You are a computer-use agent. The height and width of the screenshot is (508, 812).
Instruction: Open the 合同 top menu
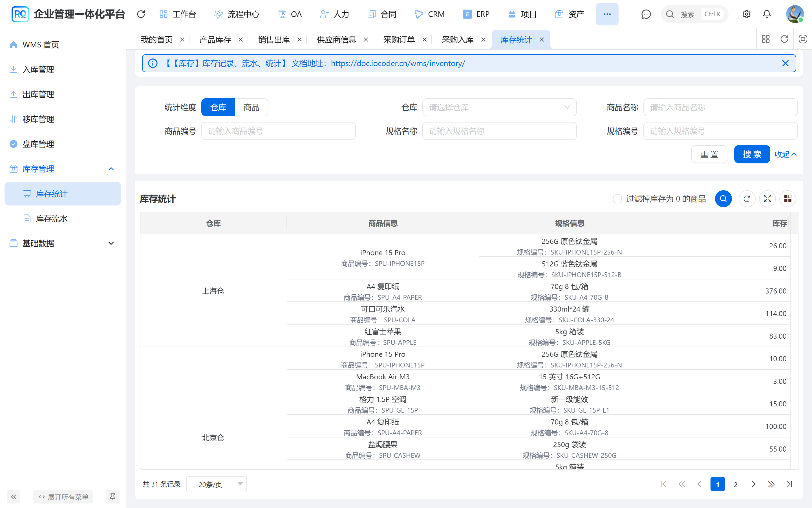click(x=382, y=14)
